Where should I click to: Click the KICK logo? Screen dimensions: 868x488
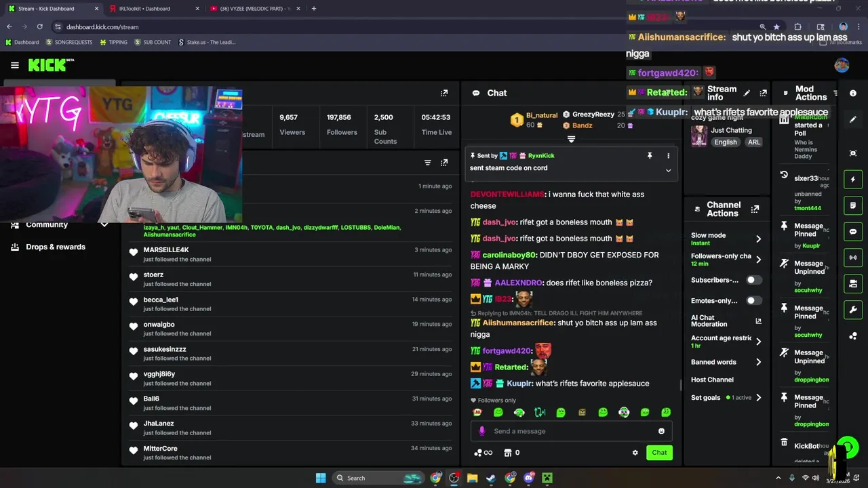pos(51,65)
